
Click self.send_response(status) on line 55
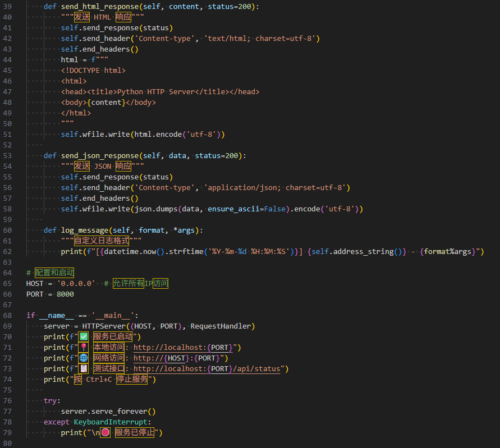117,177
